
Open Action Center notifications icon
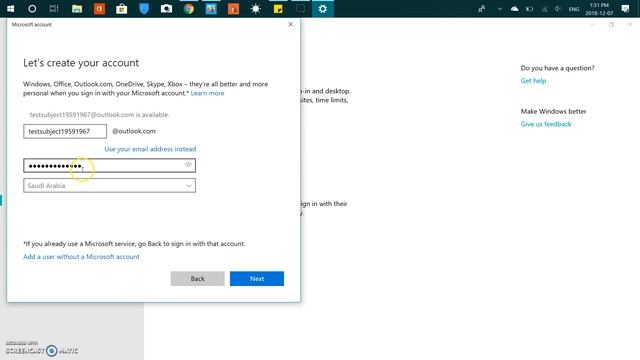pyautogui.click(x=625, y=9)
